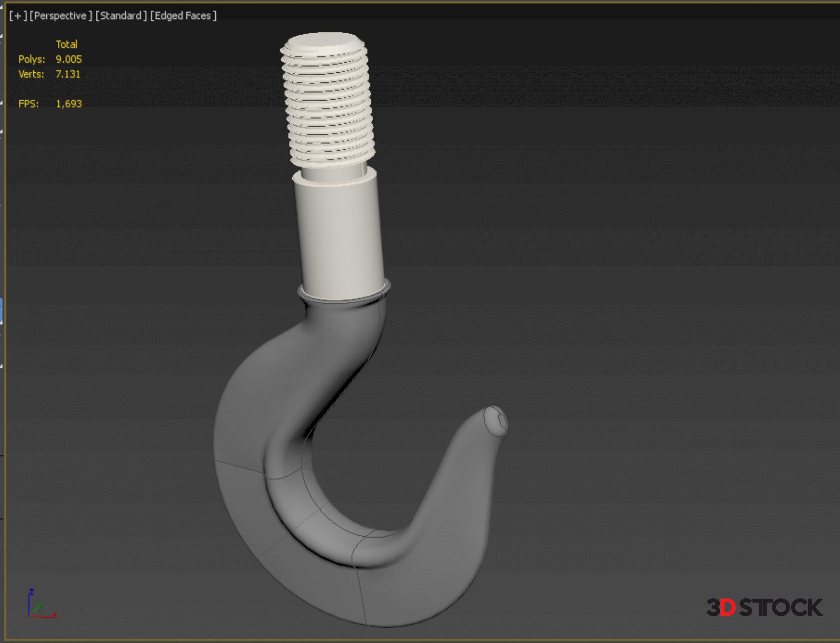Open the Perspective point-of-view menu
Screen dimensions: 840x643
pyautogui.click(x=60, y=16)
